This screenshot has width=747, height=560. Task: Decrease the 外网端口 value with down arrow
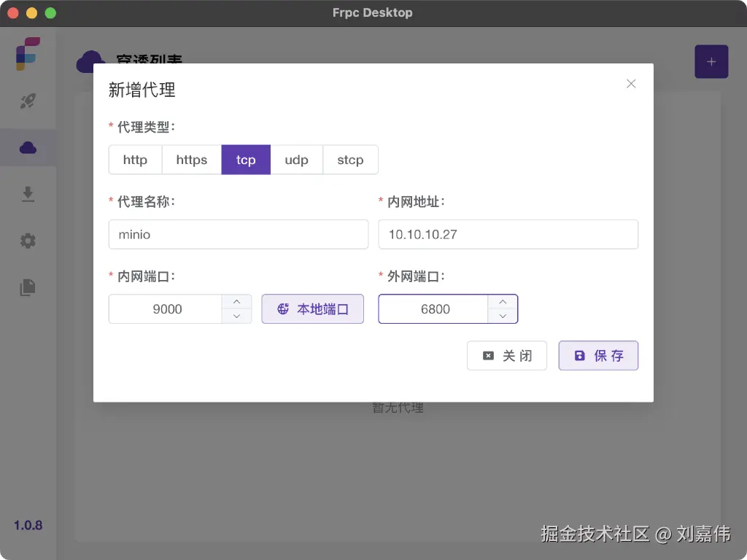coord(503,316)
